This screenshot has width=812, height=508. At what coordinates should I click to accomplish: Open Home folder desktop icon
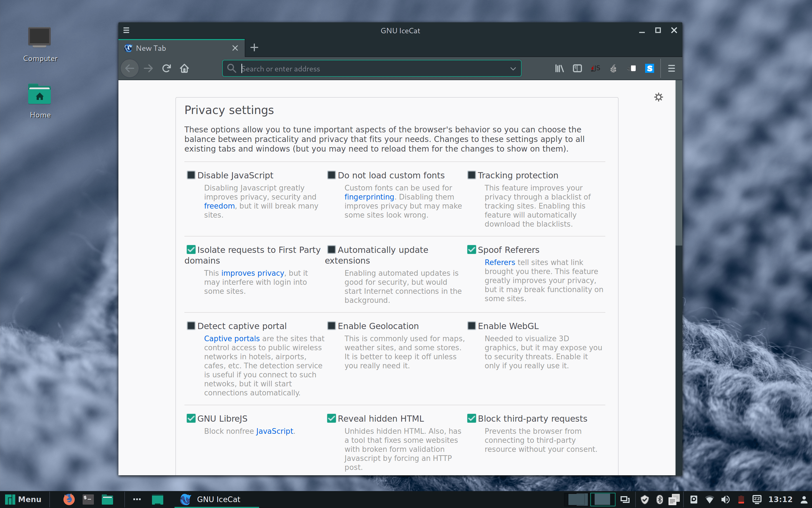tap(40, 101)
